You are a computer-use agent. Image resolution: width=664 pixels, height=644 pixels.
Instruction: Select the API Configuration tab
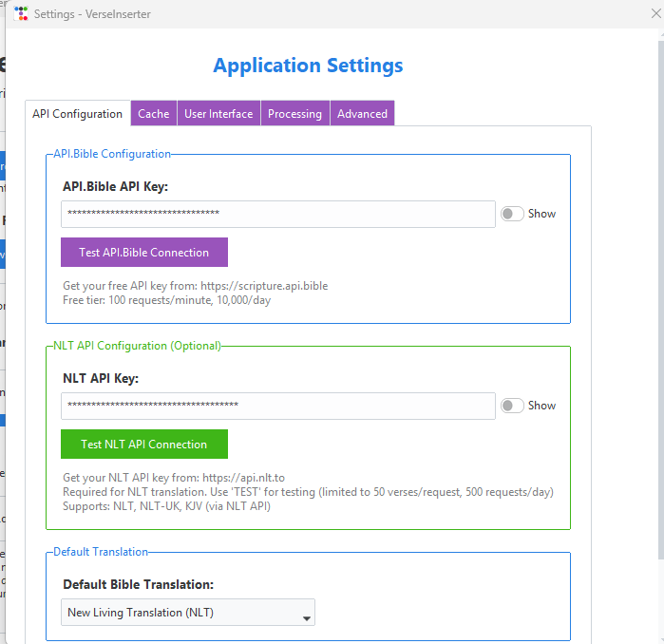click(x=78, y=114)
